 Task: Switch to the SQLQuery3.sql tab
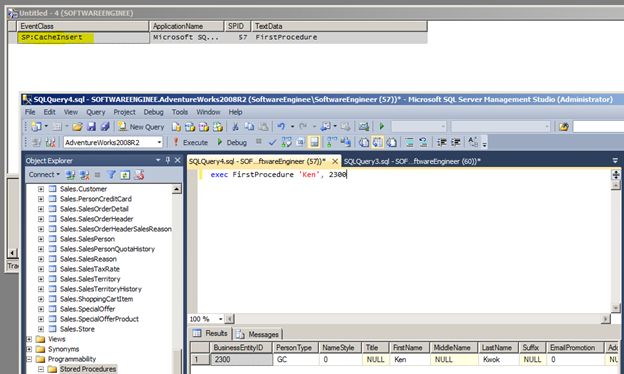click(412, 161)
